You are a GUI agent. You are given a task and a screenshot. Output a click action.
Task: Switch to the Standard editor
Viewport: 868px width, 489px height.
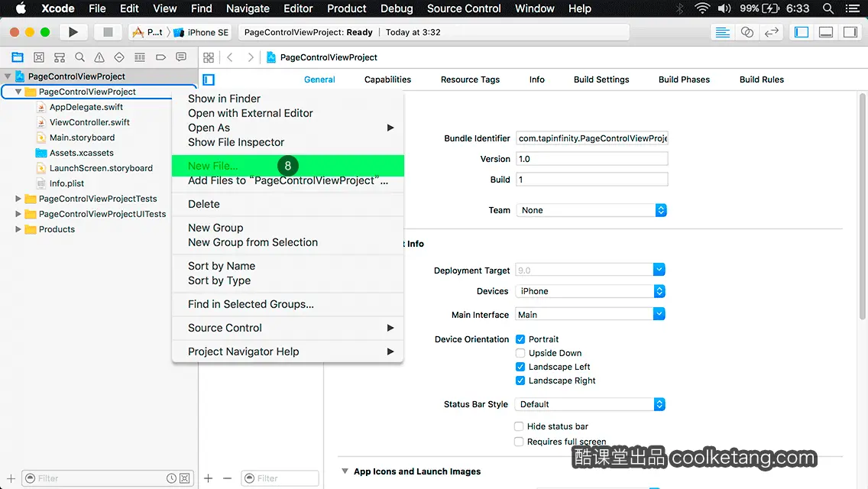point(722,32)
